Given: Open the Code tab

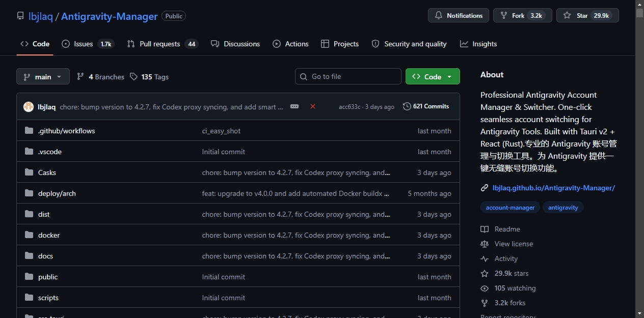Looking at the screenshot, I should (x=35, y=44).
